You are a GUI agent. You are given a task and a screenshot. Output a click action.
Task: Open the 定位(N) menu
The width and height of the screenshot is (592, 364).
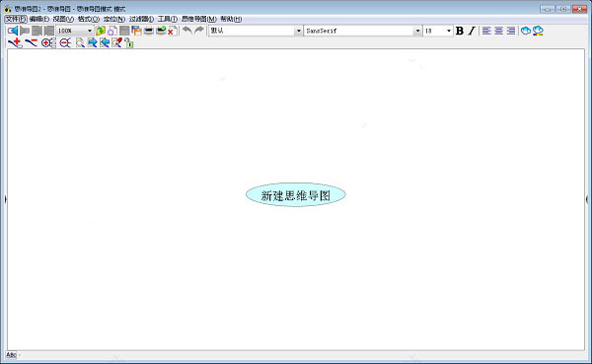tap(114, 19)
